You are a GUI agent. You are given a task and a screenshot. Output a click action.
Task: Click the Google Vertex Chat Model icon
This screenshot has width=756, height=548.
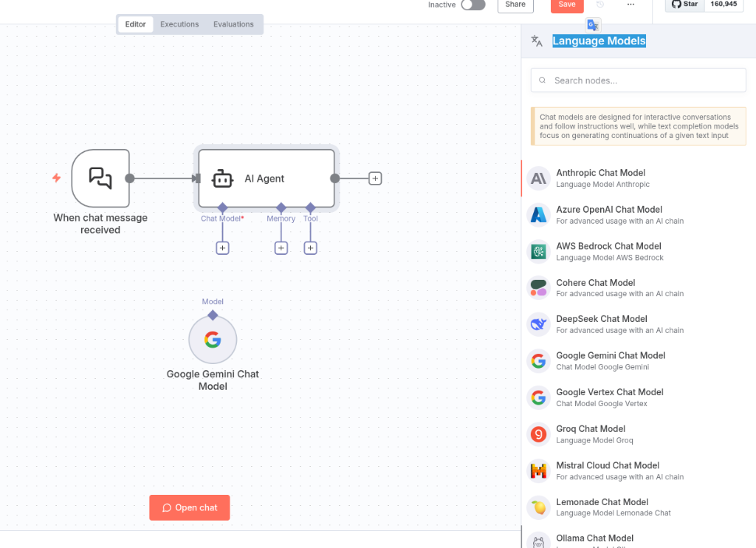tap(538, 398)
